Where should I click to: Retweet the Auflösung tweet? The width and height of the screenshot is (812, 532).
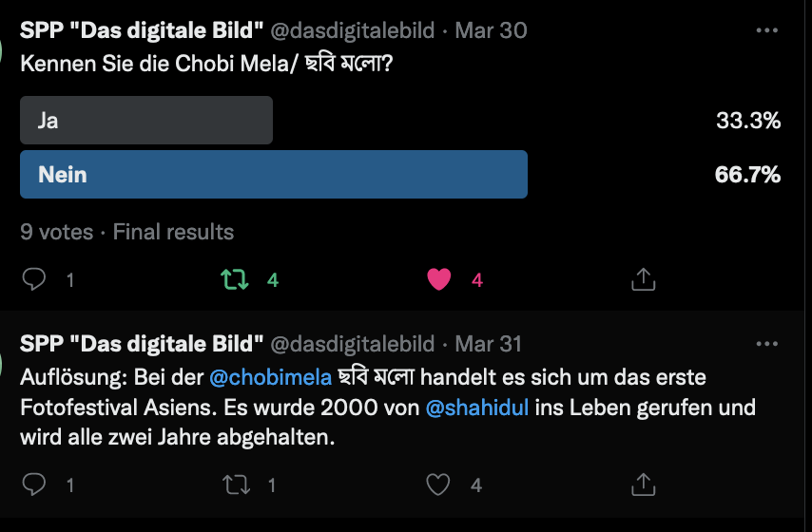[x=231, y=484]
